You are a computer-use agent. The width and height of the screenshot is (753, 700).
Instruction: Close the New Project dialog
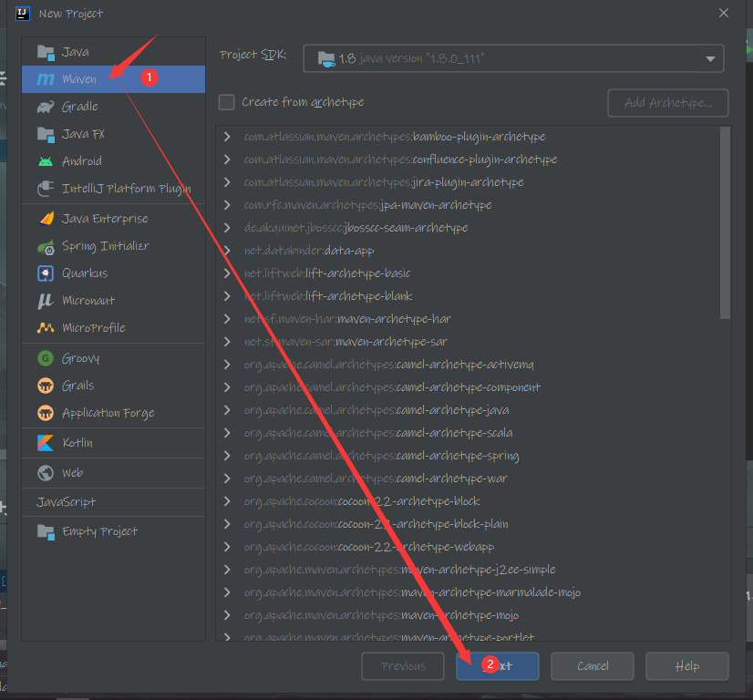coord(724,13)
